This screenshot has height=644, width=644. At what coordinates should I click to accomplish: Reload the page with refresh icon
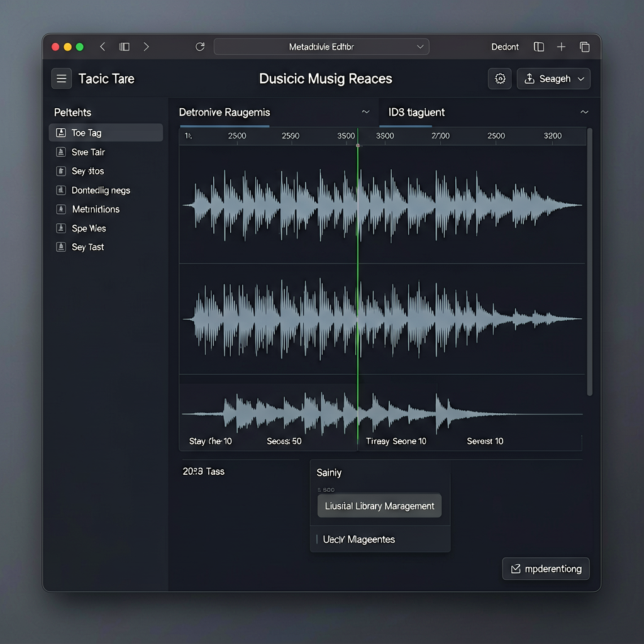click(200, 47)
